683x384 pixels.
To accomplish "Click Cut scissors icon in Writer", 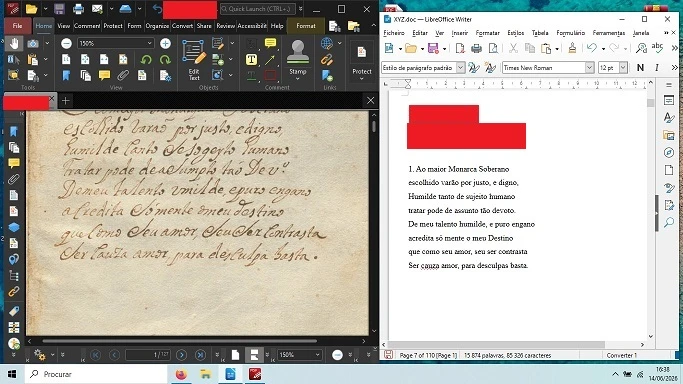I will [x=514, y=48].
